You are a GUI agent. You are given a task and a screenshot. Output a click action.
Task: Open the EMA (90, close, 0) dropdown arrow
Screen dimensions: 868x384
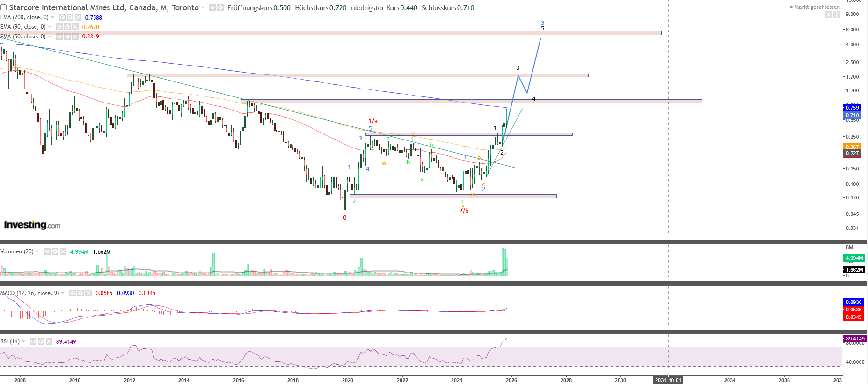[50, 27]
